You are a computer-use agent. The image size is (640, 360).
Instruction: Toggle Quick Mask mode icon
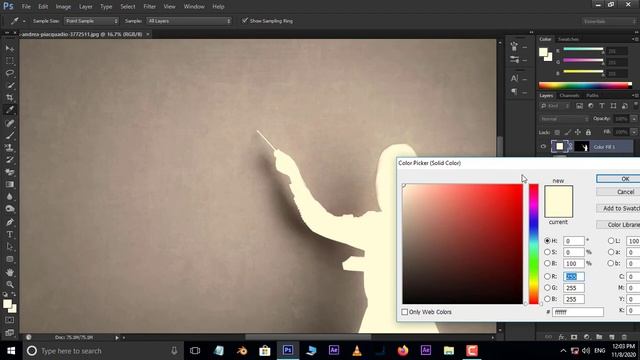(x=10, y=320)
